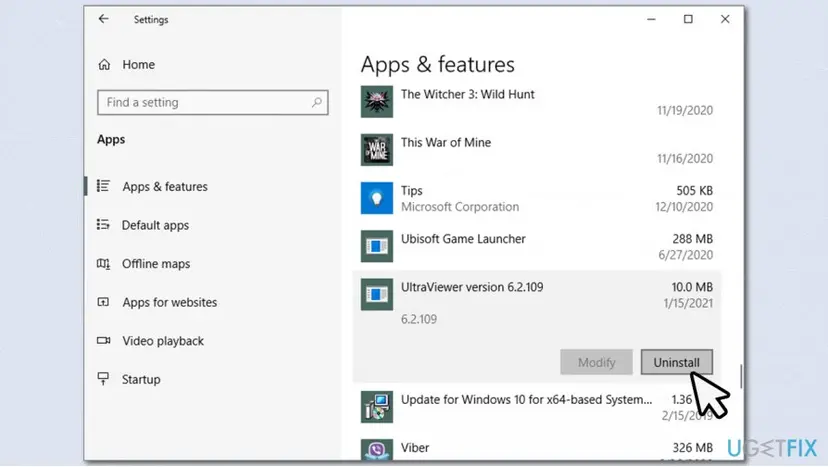
Task: Focus the Find a setting search box
Action: (x=212, y=102)
